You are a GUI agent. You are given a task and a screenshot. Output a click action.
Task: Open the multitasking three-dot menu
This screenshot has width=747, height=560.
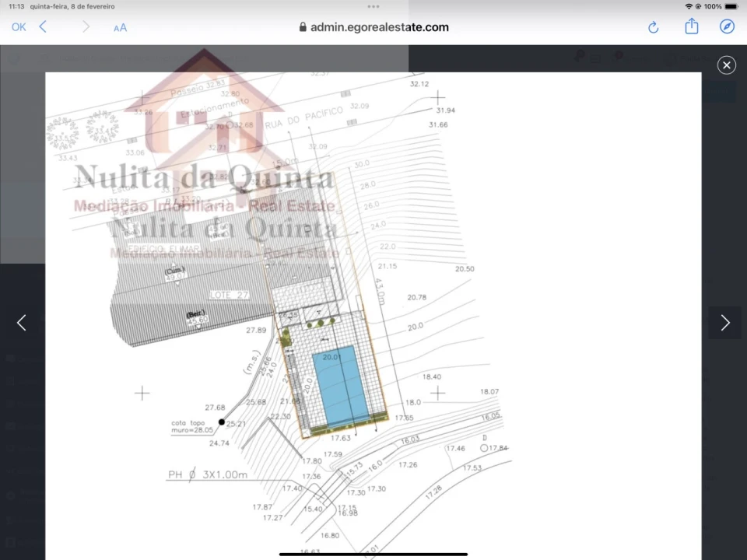point(373,6)
